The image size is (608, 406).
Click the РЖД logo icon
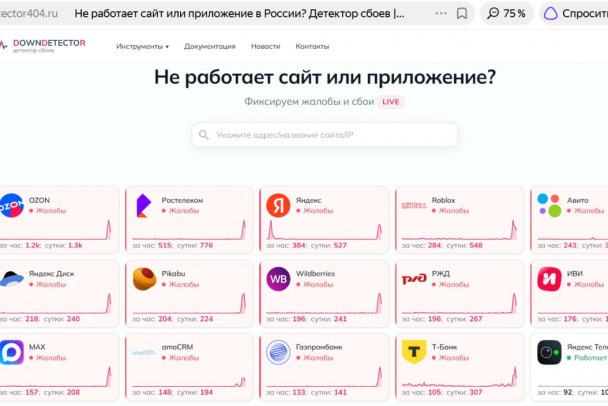click(414, 278)
